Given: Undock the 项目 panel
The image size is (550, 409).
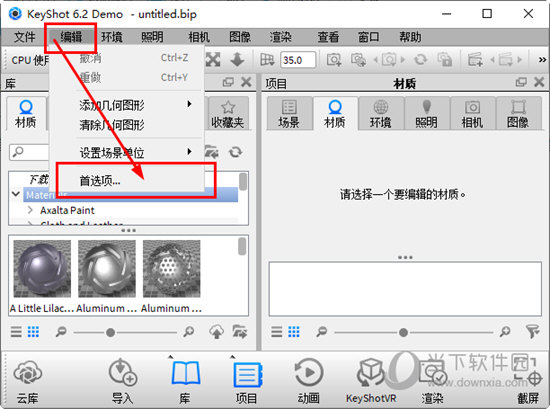Looking at the screenshot, I should tap(521, 82).
